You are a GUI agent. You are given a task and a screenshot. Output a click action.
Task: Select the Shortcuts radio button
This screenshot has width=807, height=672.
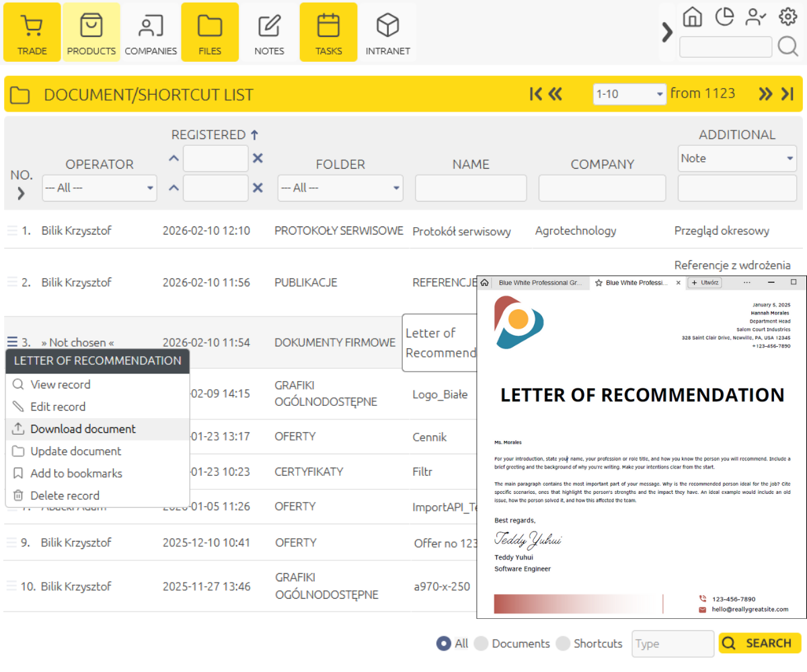[x=563, y=643]
